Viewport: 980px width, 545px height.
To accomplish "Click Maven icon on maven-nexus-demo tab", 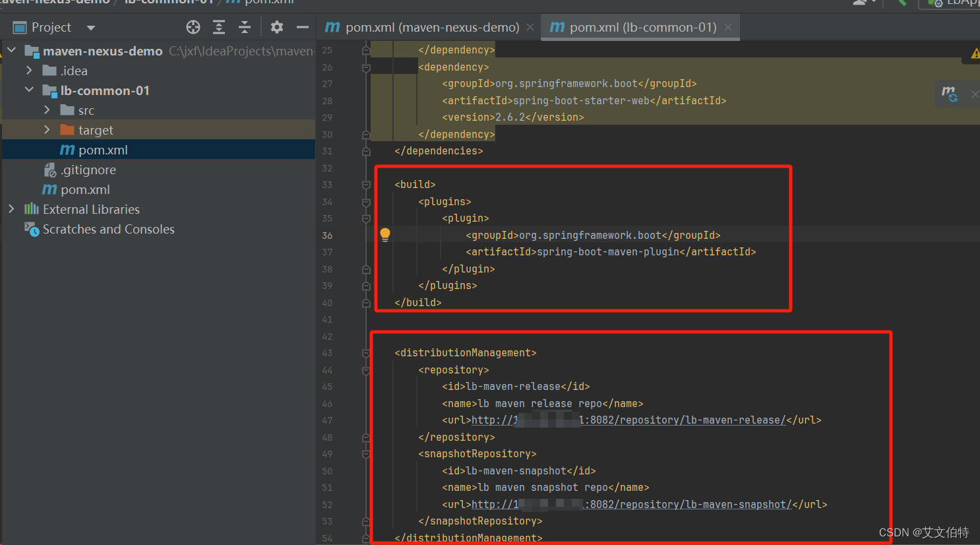I will pos(333,27).
